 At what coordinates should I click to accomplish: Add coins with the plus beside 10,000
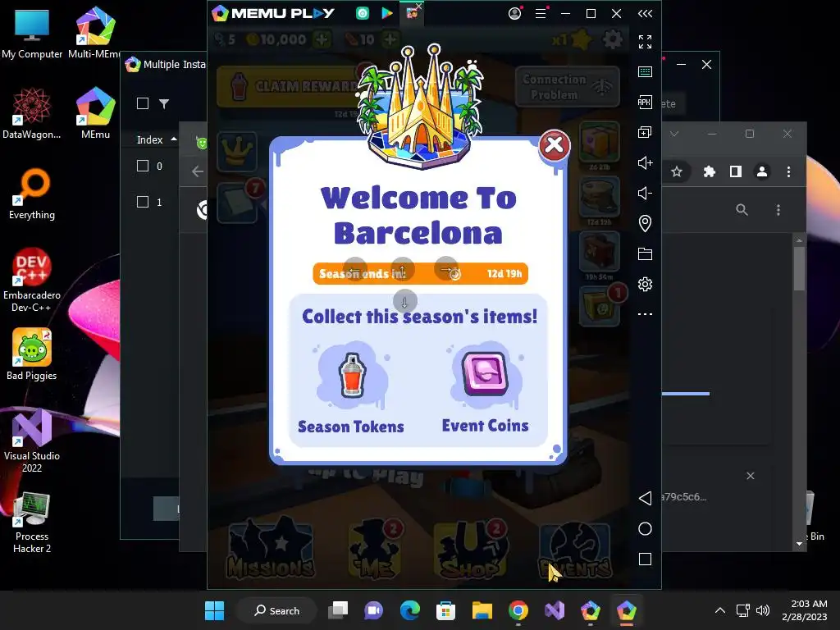pyautogui.click(x=322, y=39)
